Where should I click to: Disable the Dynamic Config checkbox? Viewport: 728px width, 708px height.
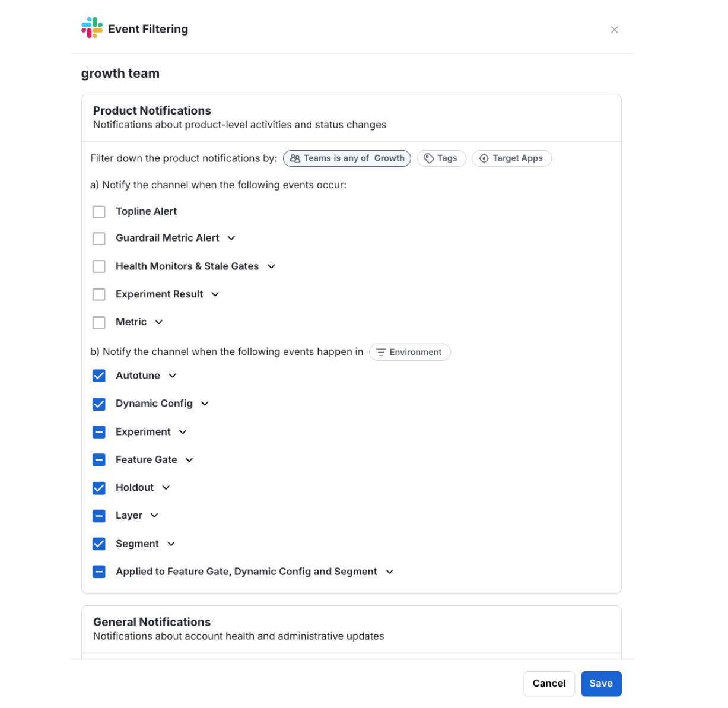coord(98,404)
